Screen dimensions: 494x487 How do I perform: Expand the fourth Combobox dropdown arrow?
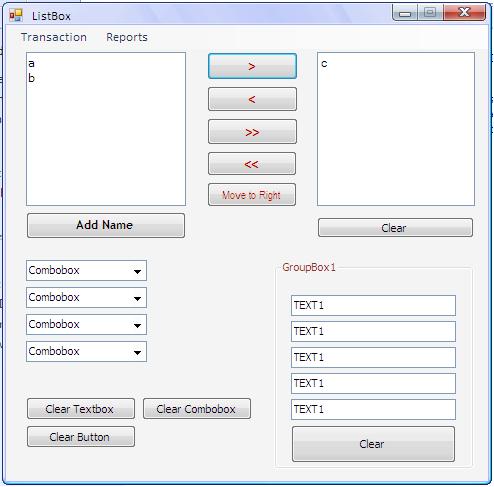click(137, 352)
